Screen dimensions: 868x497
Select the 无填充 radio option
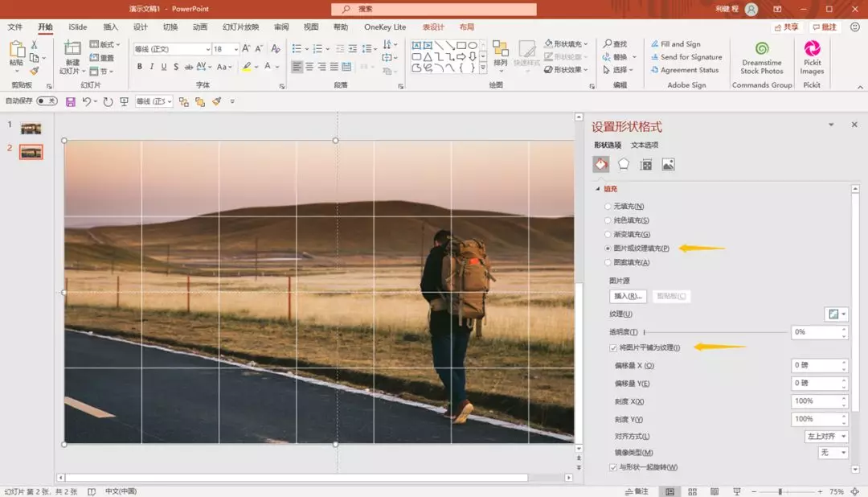tap(608, 207)
